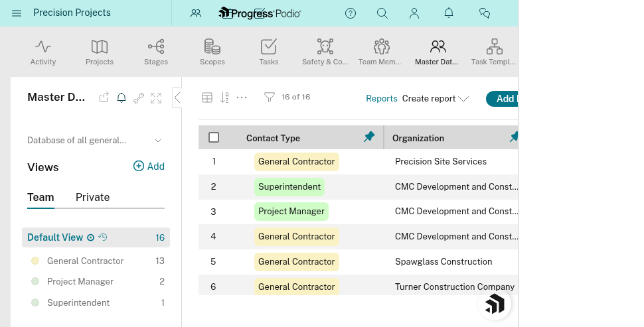Click the expand fullscreen arrows icon

click(156, 98)
